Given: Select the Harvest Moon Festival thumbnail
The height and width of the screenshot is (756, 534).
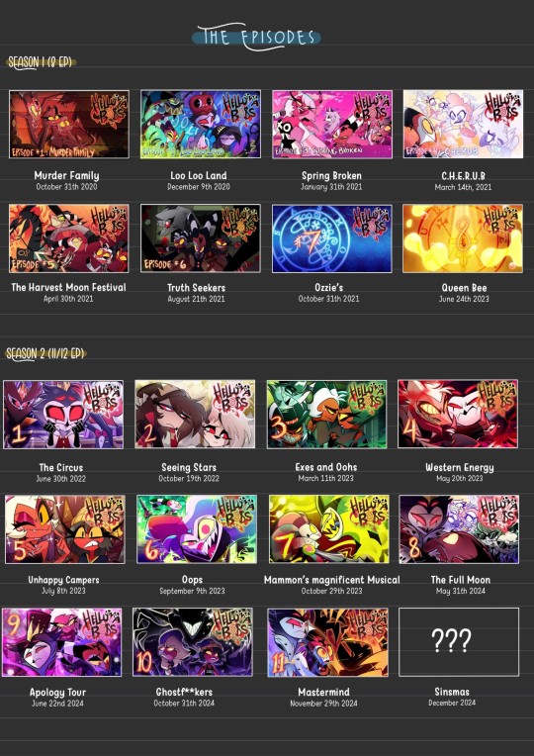Looking at the screenshot, I should tap(69, 238).
